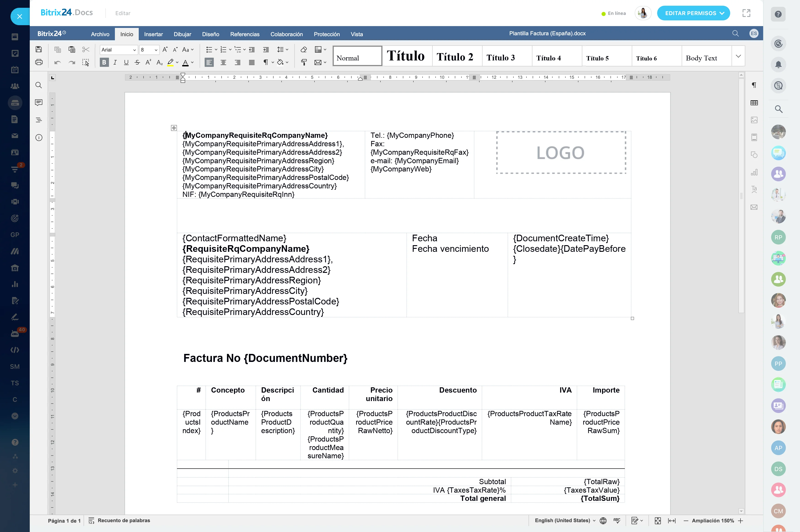Viewport: 800px width, 532px height.
Task: Click the Justify alignment icon
Action: click(x=251, y=62)
